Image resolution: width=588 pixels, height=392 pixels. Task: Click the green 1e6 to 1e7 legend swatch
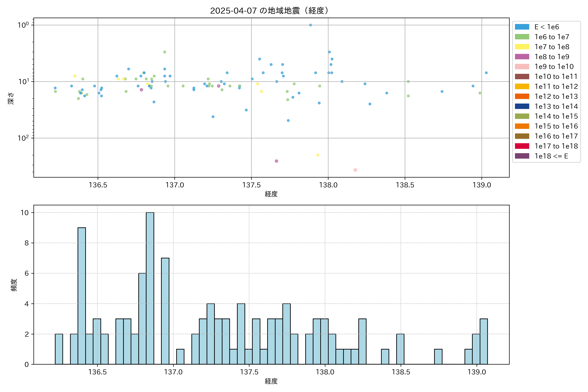pyautogui.click(x=522, y=37)
